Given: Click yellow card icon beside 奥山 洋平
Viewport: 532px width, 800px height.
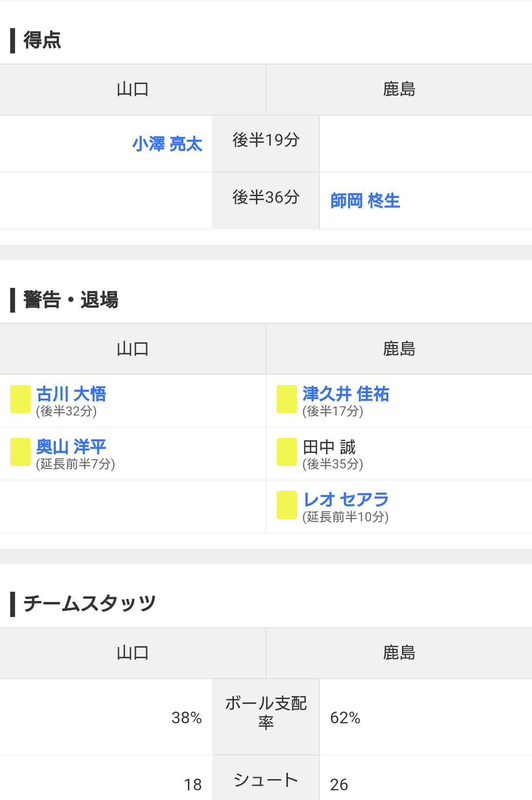Looking at the screenshot, I should [20, 452].
